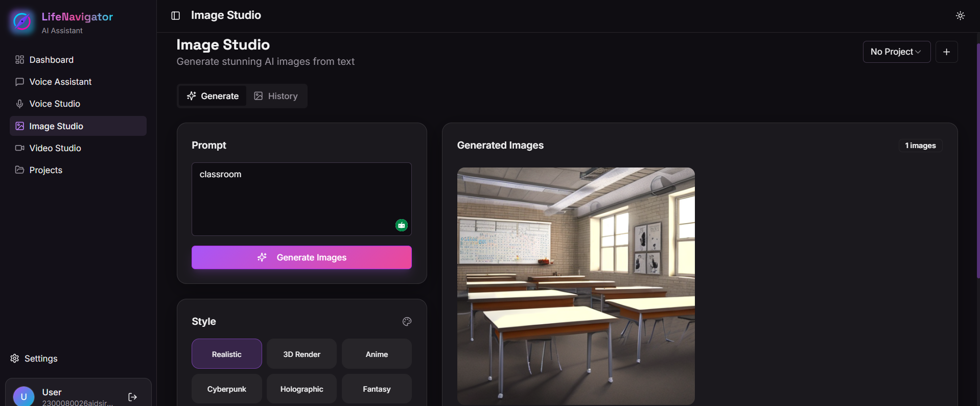Choose the Cyberpunk style
980x406 pixels.
tap(227, 389)
